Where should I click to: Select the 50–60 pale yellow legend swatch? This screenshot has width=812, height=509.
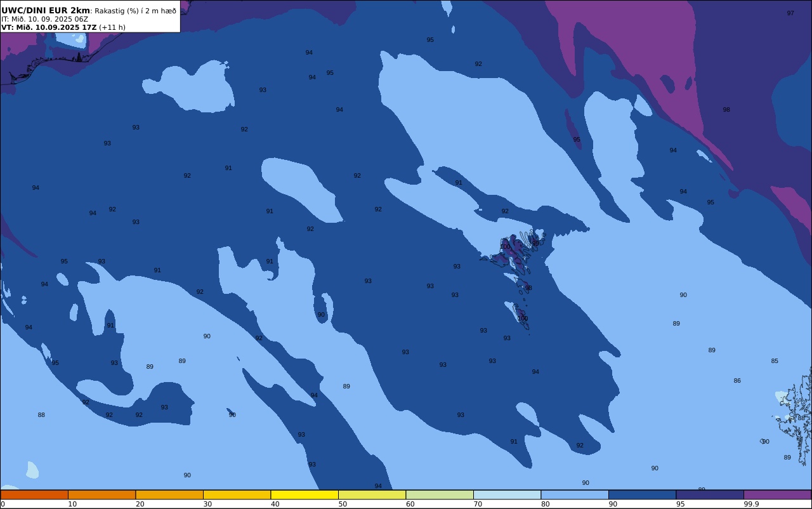(x=372, y=494)
